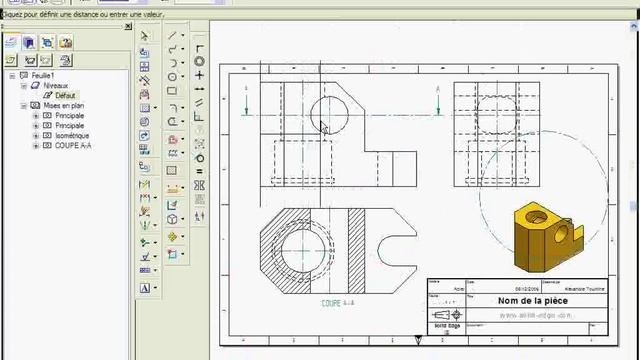
Task: Click the greyed hide layers button
Action: pyautogui.click(x=46, y=60)
